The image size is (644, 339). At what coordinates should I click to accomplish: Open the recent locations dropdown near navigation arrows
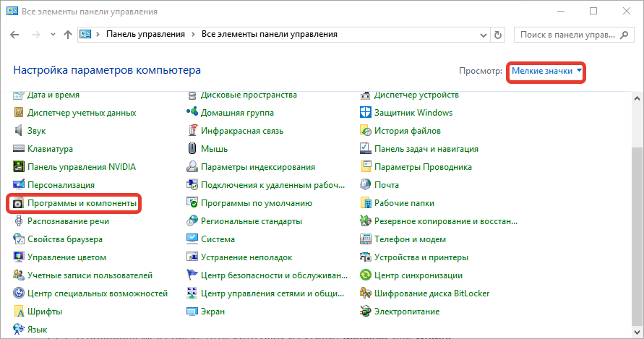(x=53, y=35)
